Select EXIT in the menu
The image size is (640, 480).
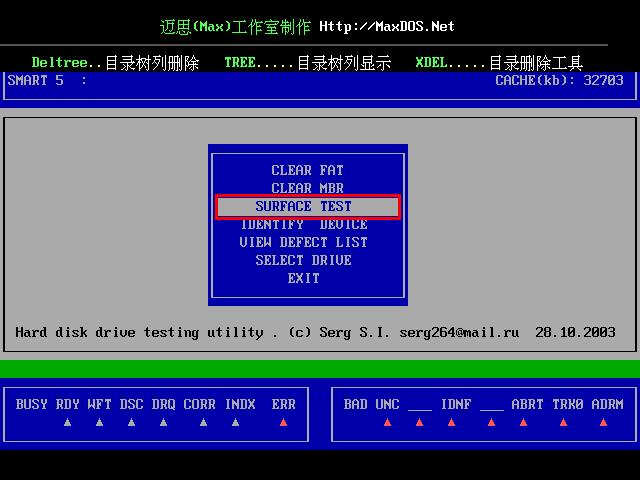click(303, 278)
